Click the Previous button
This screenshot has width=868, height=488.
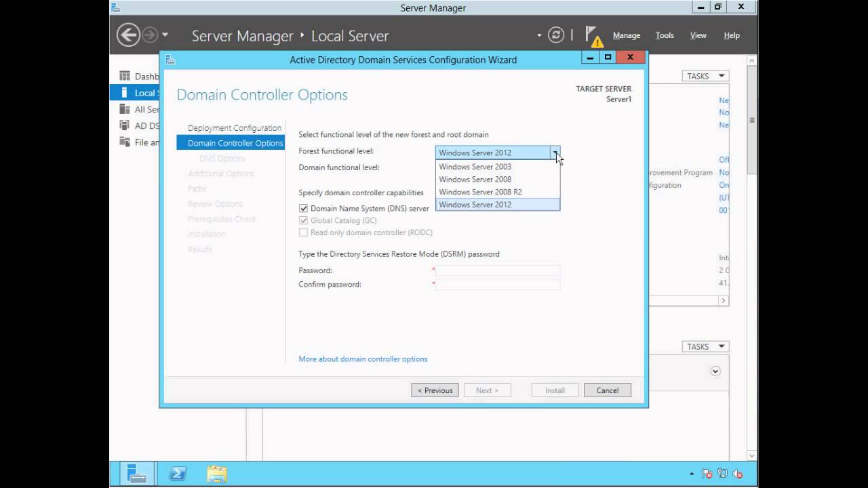pos(435,390)
